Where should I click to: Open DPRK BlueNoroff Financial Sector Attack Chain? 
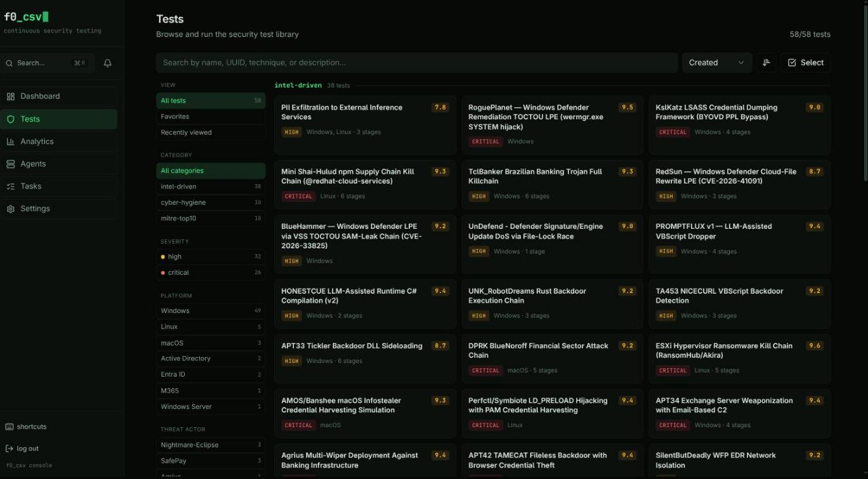(552, 358)
